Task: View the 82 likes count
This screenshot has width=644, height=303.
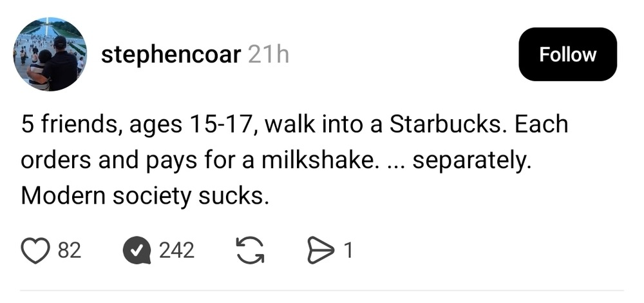Action: (70, 250)
